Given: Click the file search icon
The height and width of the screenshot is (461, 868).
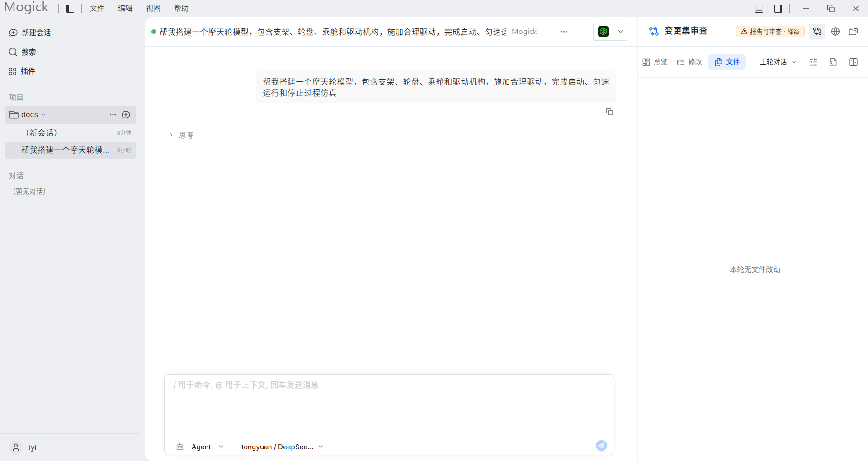Looking at the screenshot, I should pos(833,62).
